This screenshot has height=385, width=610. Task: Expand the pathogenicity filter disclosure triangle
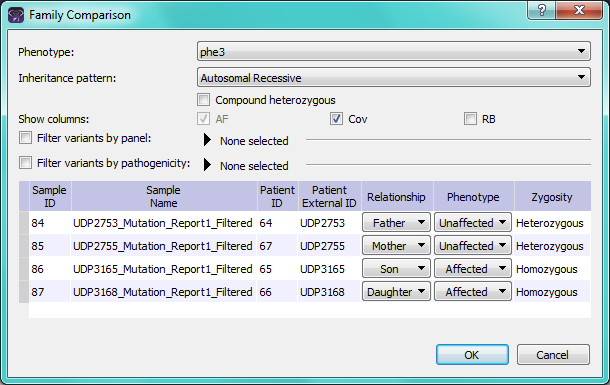[x=207, y=165]
